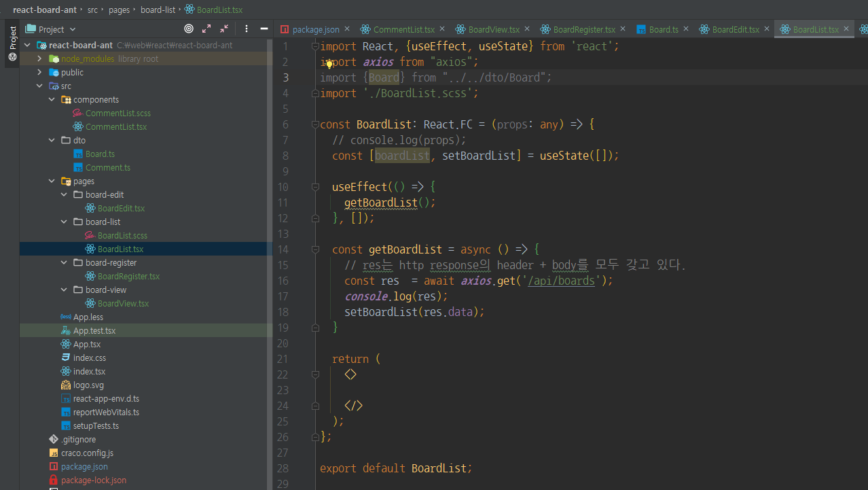This screenshot has height=490, width=868.
Task: Click the '/api/boards' URL link in code
Action: click(561, 281)
